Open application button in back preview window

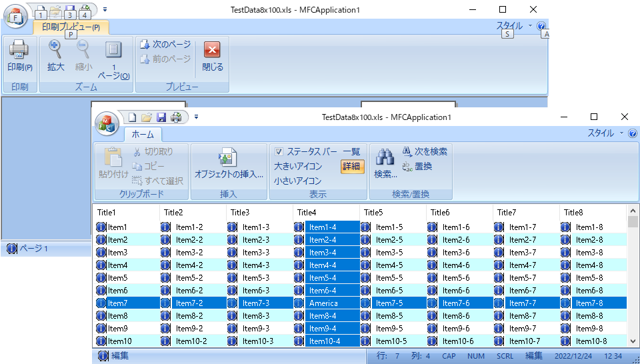15,17
